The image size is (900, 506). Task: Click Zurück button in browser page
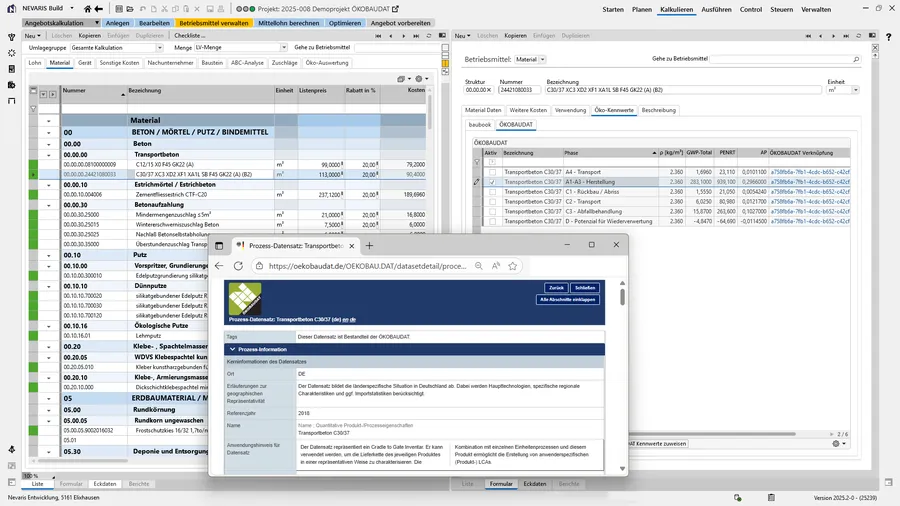(556, 288)
